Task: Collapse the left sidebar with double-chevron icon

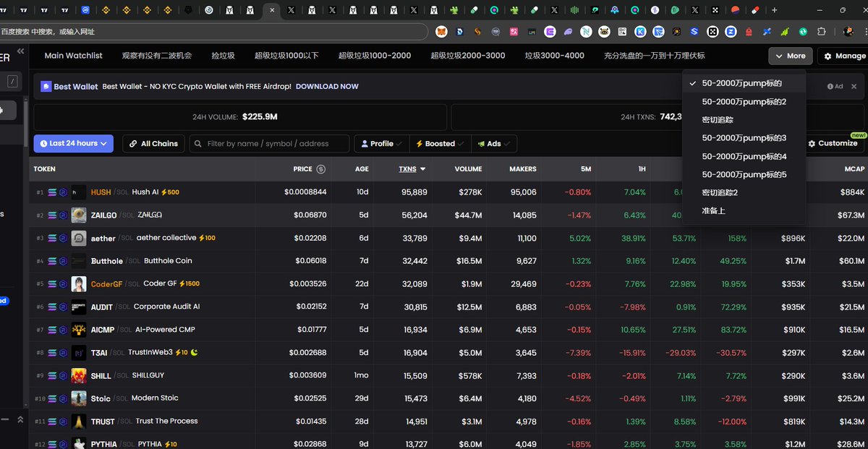Action: click(21, 51)
